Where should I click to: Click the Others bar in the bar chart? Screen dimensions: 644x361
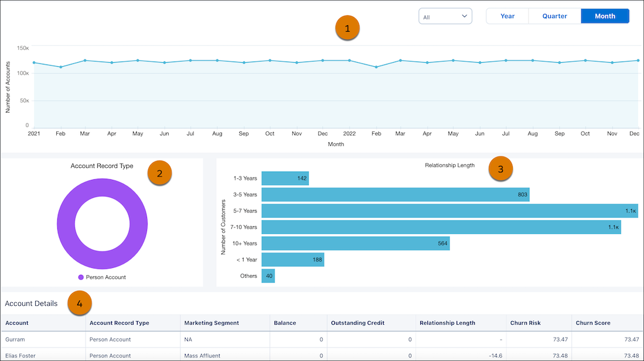coord(268,275)
